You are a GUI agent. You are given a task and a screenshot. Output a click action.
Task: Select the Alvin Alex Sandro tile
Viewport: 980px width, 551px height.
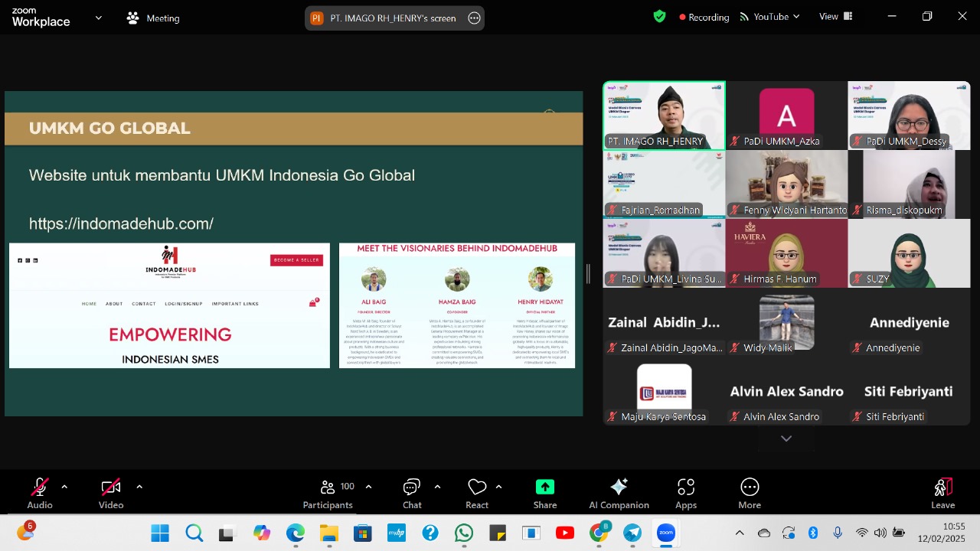[x=786, y=391]
